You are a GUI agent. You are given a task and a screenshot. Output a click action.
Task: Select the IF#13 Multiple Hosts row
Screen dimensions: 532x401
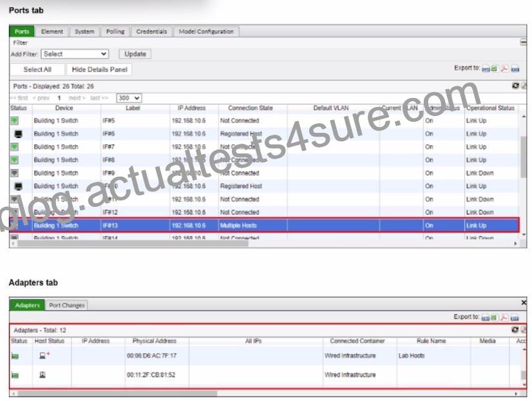264,226
